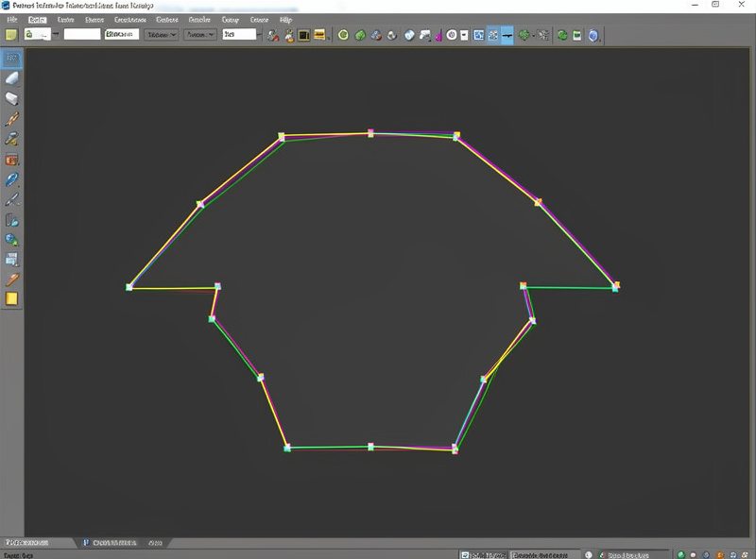Select the red calendar-like sidebar tool
Image resolution: width=756 pixels, height=559 pixels.
coord(11,159)
